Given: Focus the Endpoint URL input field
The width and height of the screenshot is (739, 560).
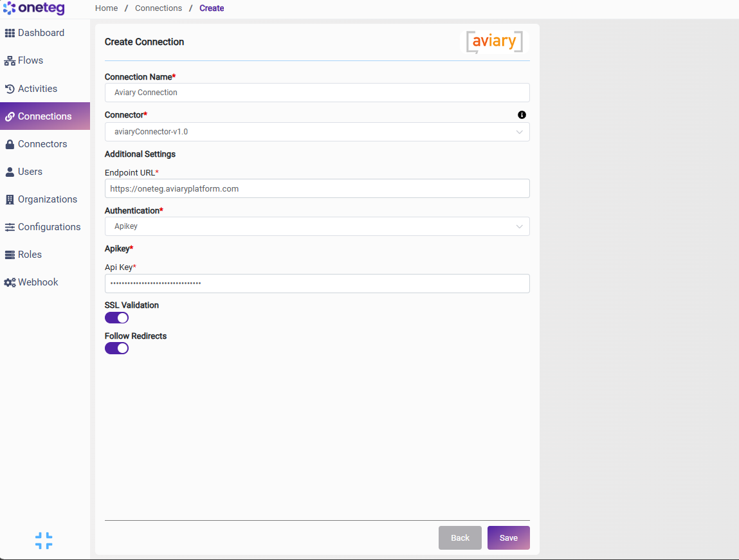Looking at the screenshot, I should pyautogui.click(x=317, y=189).
